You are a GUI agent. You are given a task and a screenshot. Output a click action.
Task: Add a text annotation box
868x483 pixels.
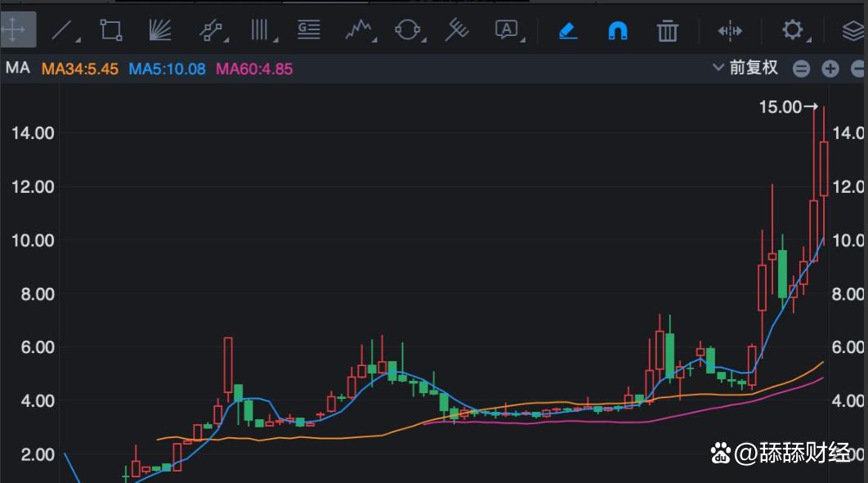click(x=507, y=31)
